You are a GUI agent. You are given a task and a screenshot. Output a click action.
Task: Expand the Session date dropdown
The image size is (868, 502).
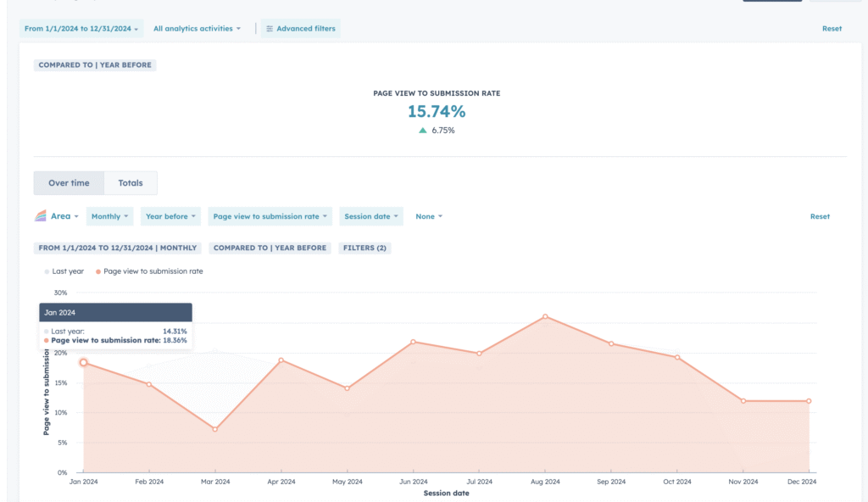point(370,216)
